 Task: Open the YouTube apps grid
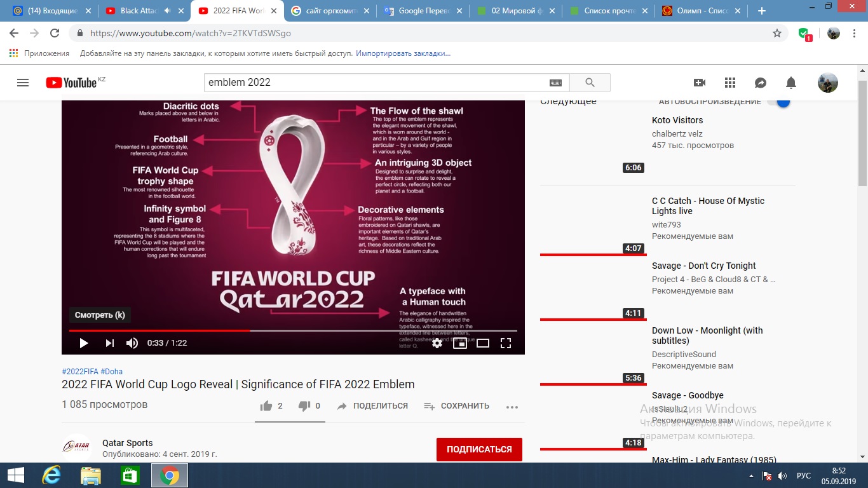click(x=729, y=83)
